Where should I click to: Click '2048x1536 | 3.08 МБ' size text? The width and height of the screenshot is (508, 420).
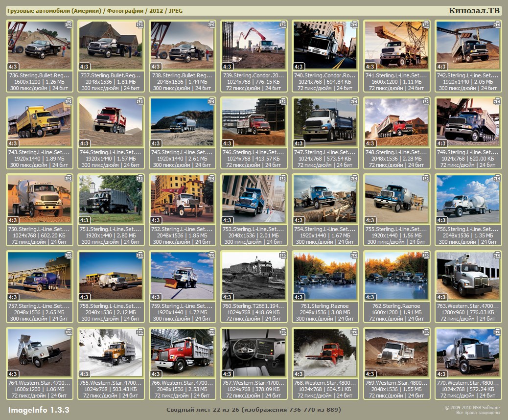pyautogui.click(x=325, y=312)
